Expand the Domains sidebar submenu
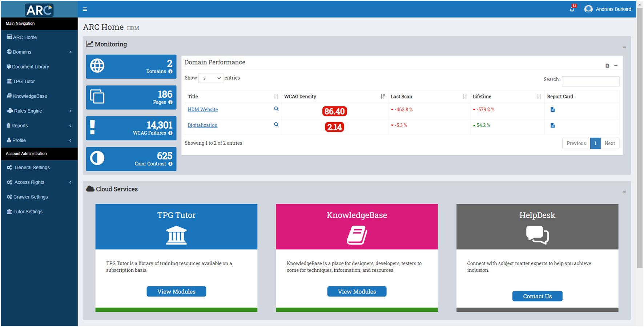The width and height of the screenshot is (644, 327). [39, 52]
